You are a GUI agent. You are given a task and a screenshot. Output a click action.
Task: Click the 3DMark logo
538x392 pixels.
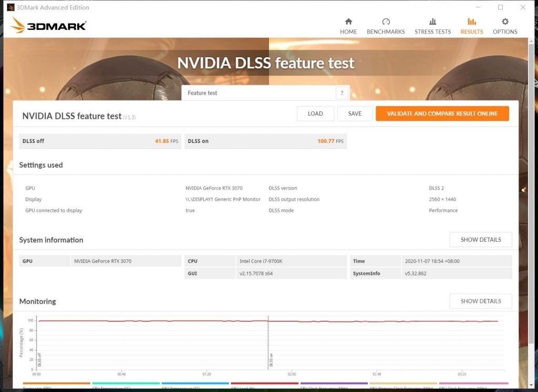click(x=49, y=25)
